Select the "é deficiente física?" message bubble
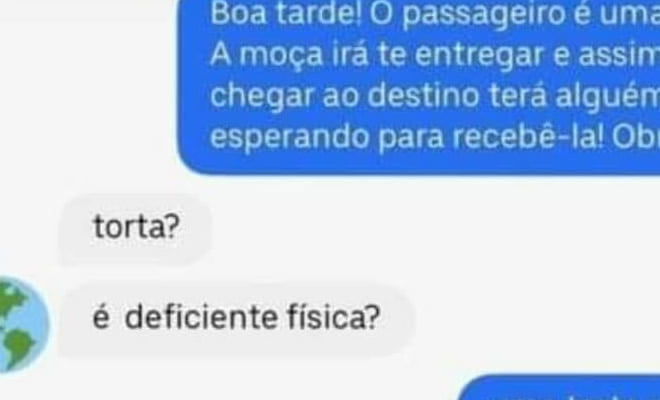This screenshot has height=400, width=660. tap(237, 319)
